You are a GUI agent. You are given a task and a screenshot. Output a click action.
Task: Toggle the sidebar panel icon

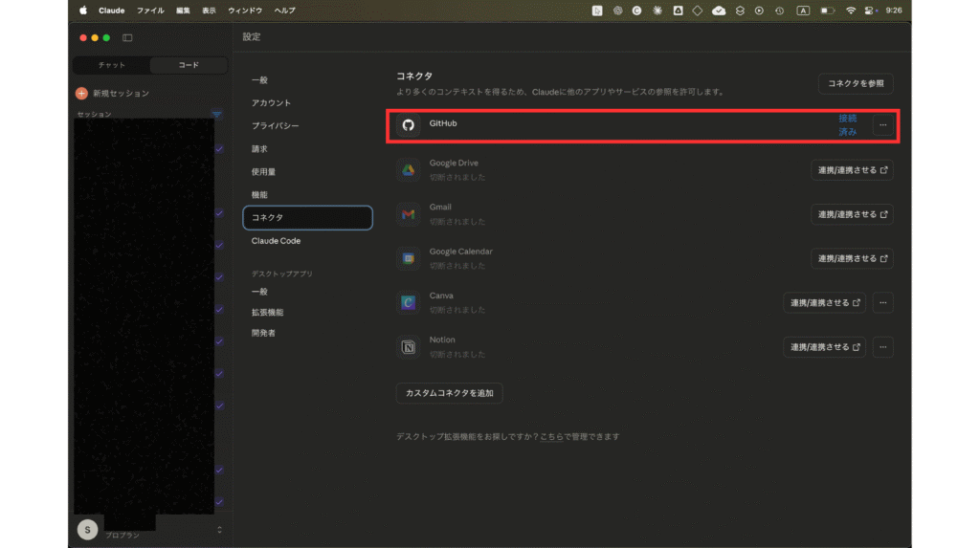tap(127, 37)
